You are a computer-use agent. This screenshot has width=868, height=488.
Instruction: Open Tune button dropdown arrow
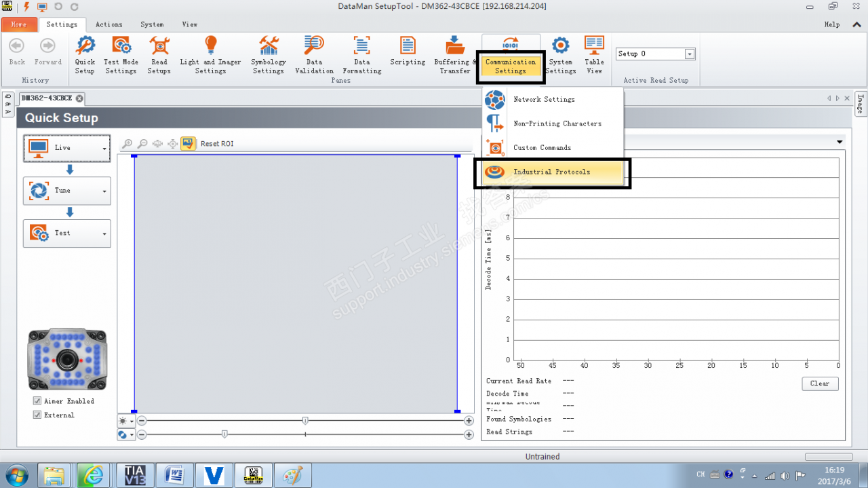[x=104, y=191]
